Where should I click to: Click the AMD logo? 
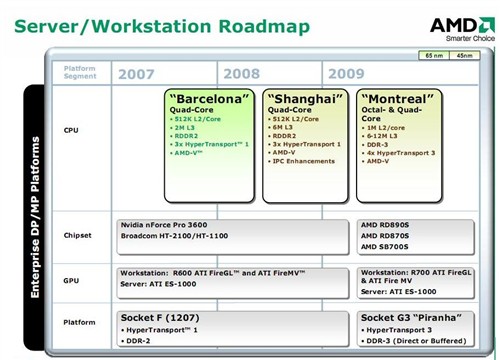click(462, 29)
